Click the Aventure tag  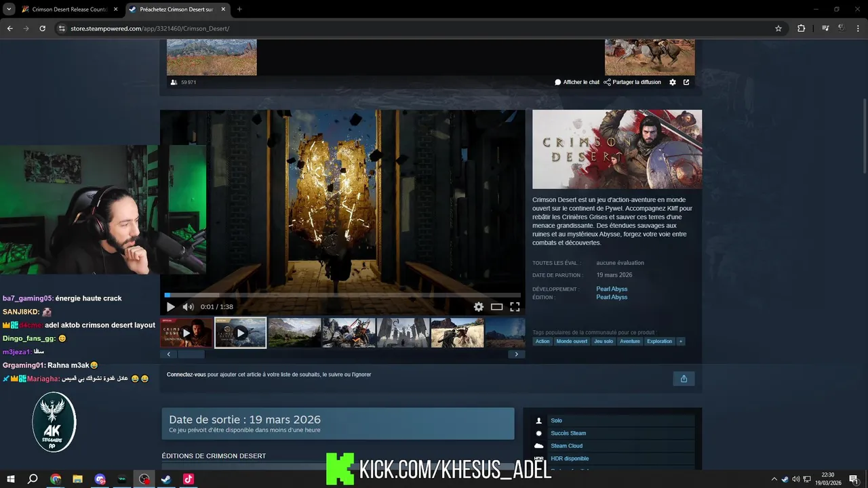(x=630, y=342)
